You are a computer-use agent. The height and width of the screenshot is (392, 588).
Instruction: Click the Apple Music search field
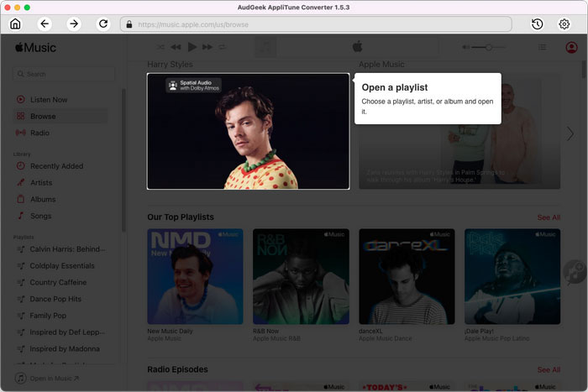(x=64, y=74)
